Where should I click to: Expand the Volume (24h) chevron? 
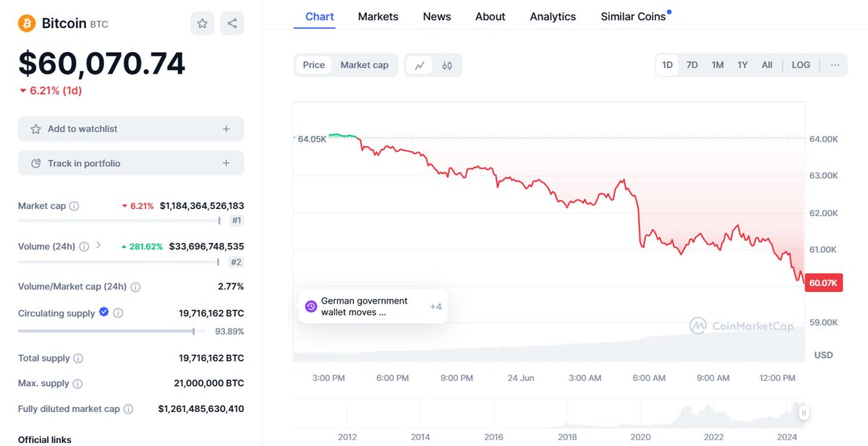click(x=98, y=246)
